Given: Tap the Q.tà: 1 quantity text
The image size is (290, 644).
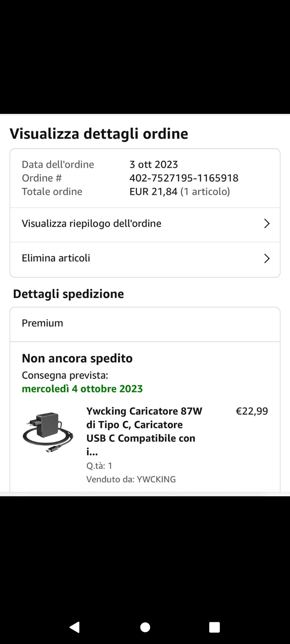Looking at the screenshot, I should 99,466.
